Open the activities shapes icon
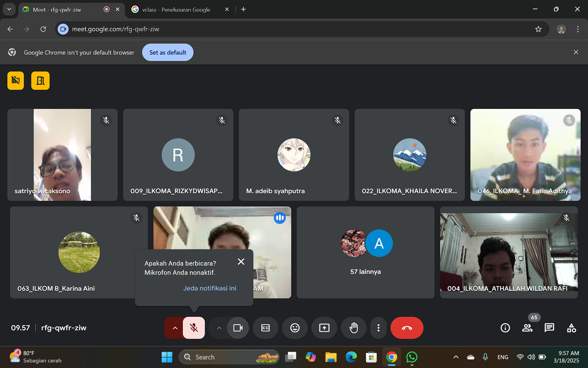This screenshot has width=588, height=368. [x=571, y=328]
